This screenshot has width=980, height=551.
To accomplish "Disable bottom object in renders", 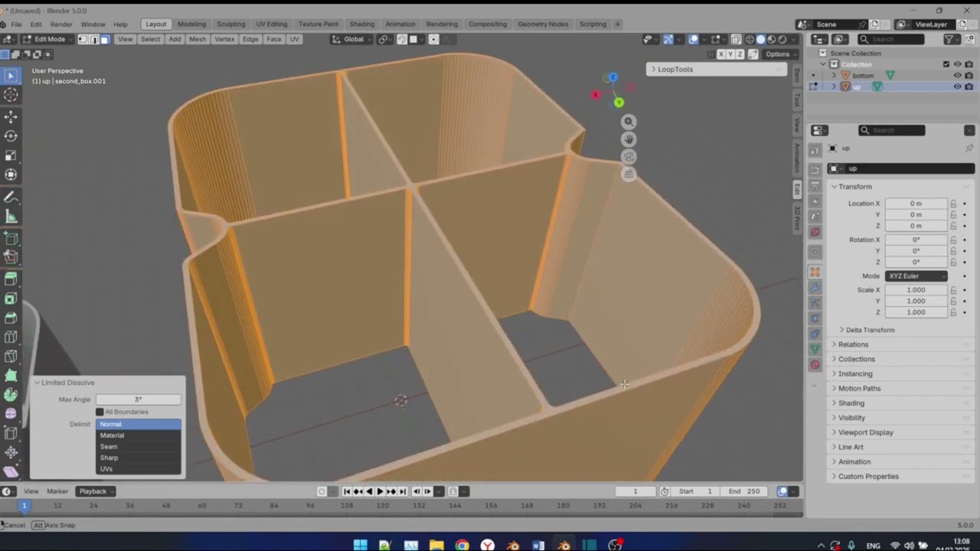I will click(x=969, y=76).
